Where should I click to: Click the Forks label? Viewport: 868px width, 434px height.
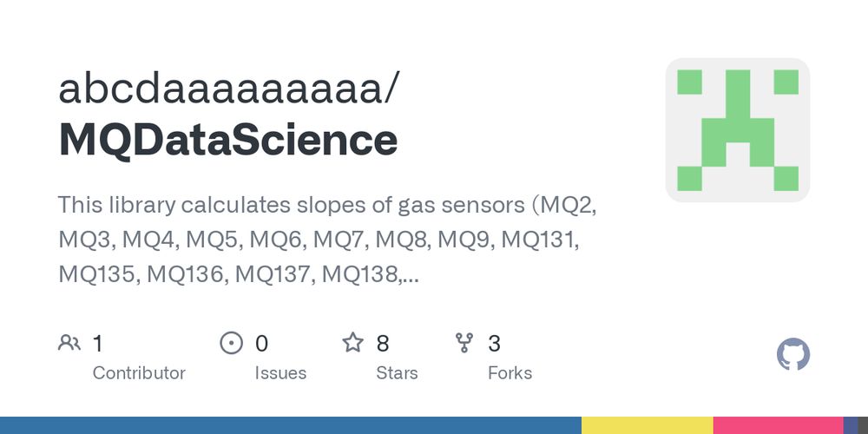click(510, 373)
